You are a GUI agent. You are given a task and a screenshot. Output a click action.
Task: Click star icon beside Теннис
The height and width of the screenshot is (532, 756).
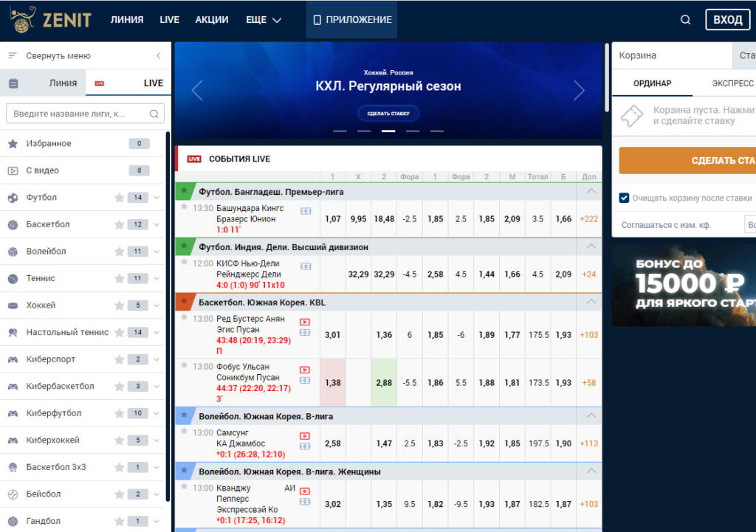pyautogui.click(x=119, y=278)
